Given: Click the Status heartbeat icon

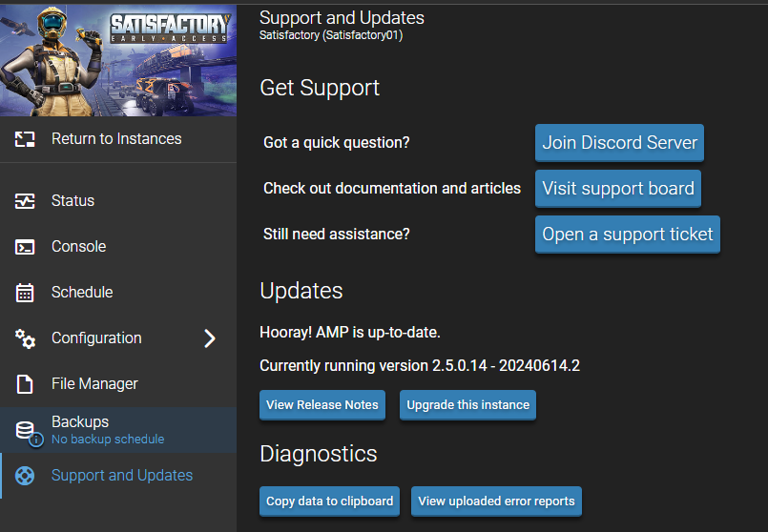Looking at the screenshot, I should click(x=25, y=200).
